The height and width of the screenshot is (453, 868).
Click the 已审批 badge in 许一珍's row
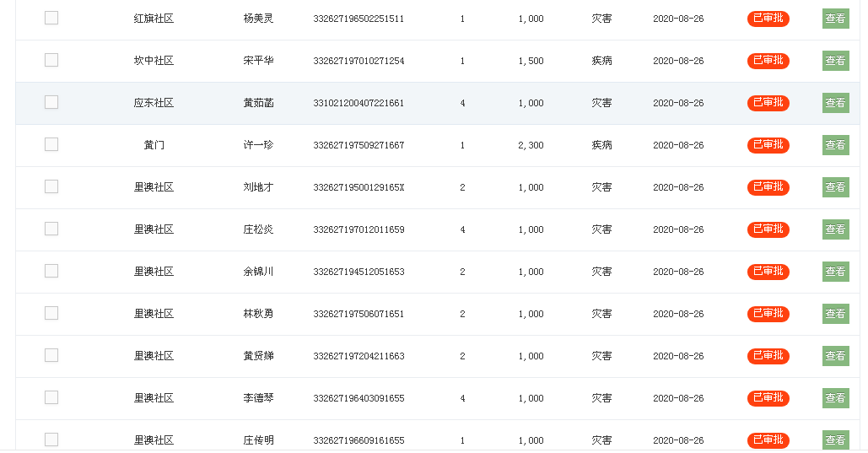[768, 145]
